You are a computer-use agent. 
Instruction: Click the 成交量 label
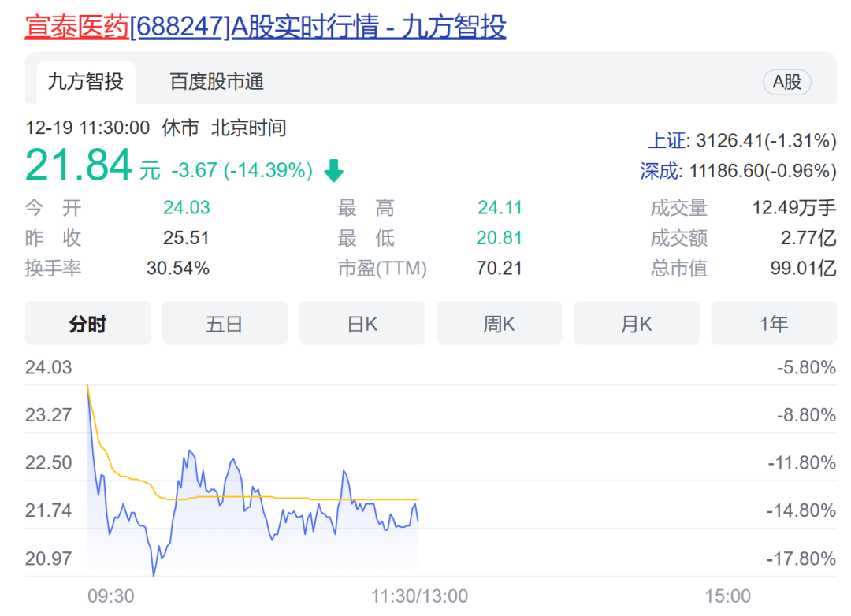(679, 207)
